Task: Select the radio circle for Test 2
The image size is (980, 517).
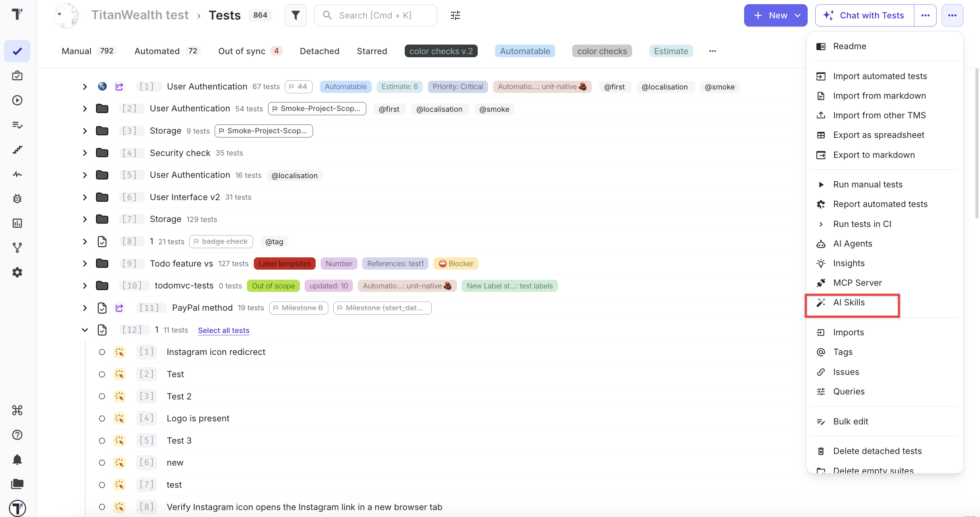Action: click(x=102, y=396)
